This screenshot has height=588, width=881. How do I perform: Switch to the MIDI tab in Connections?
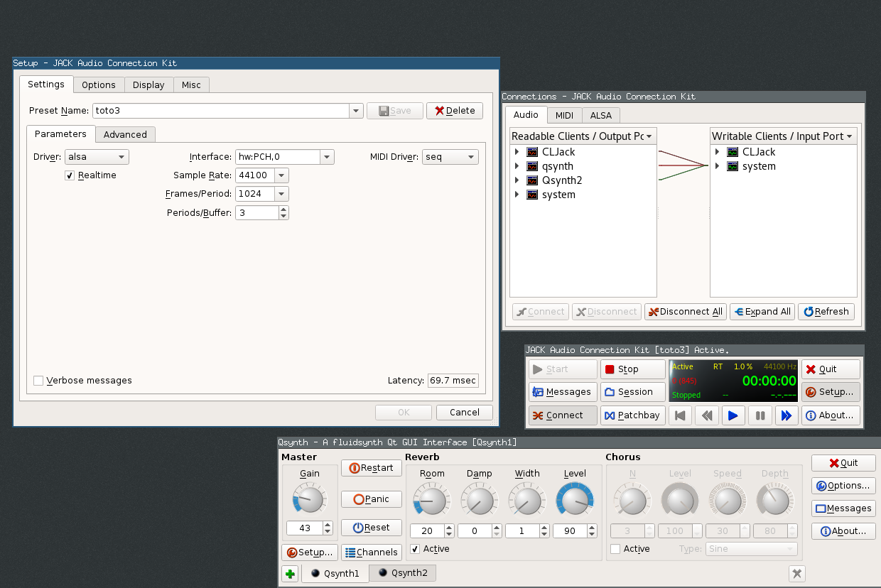pos(565,115)
